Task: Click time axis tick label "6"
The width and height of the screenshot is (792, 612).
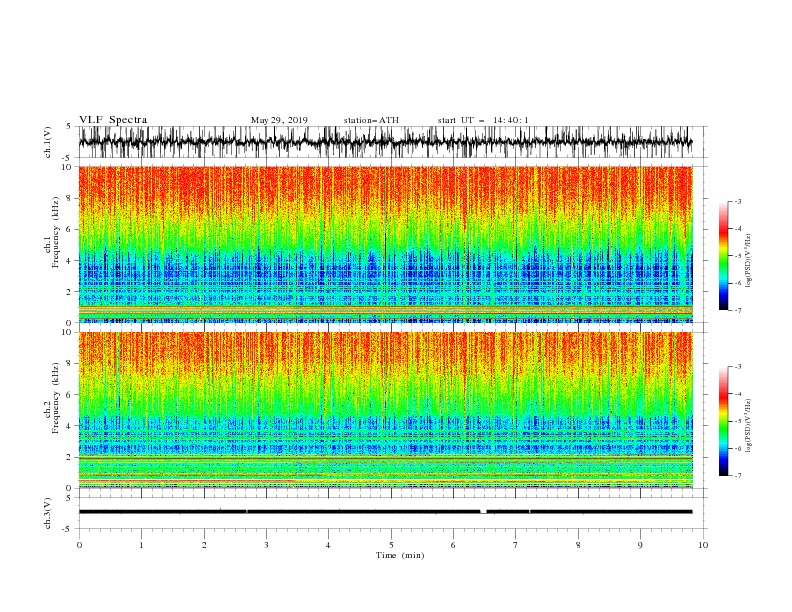Action: click(453, 545)
